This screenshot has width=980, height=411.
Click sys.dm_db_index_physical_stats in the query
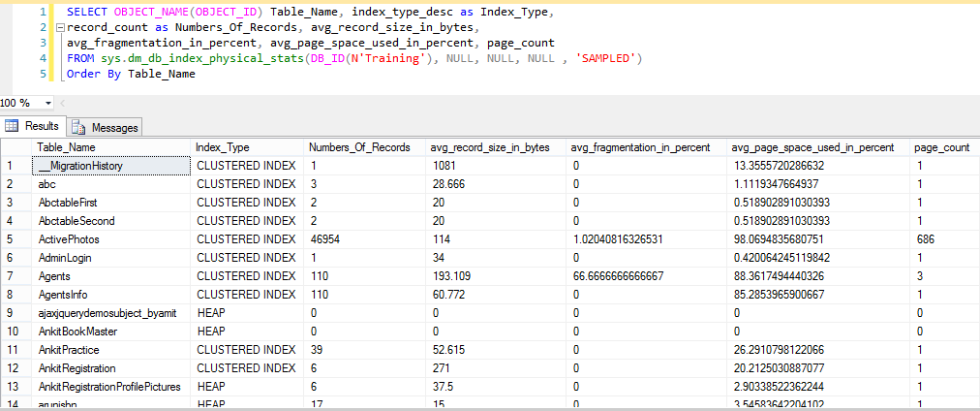tap(201, 59)
